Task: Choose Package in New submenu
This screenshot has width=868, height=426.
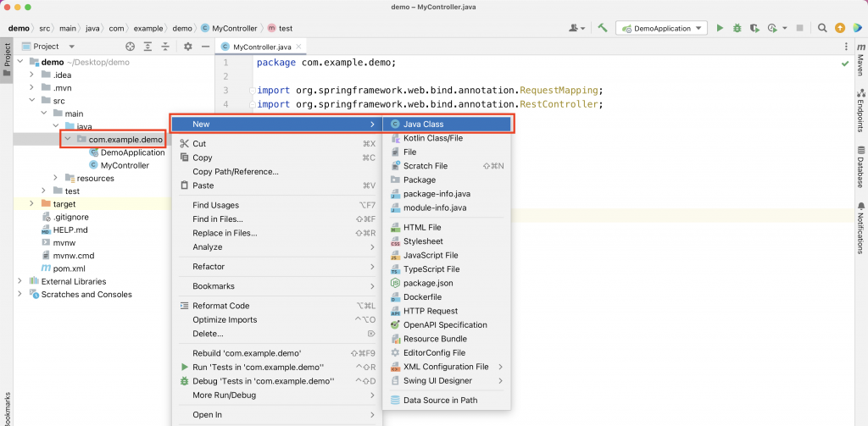Action: tap(446, 180)
